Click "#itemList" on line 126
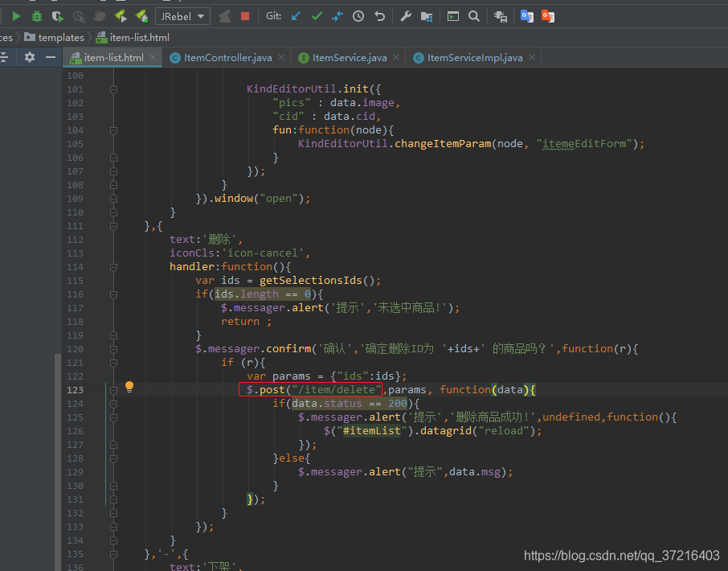728x571 pixels. click(x=371, y=431)
